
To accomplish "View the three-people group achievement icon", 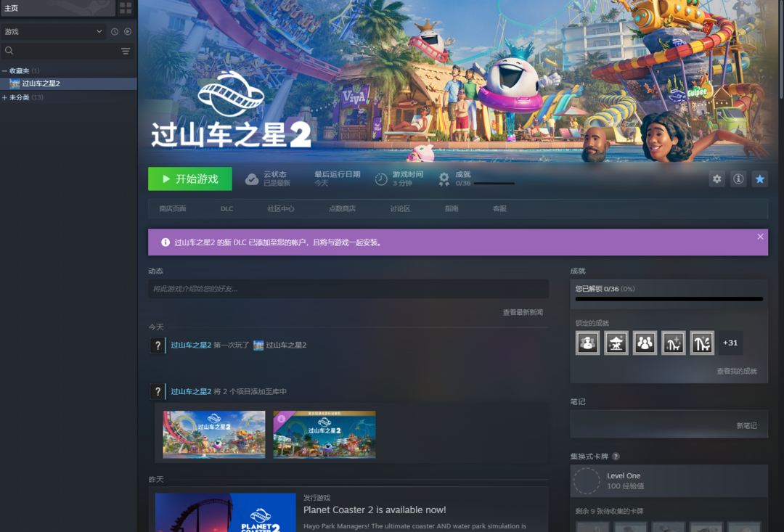I will click(x=645, y=343).
